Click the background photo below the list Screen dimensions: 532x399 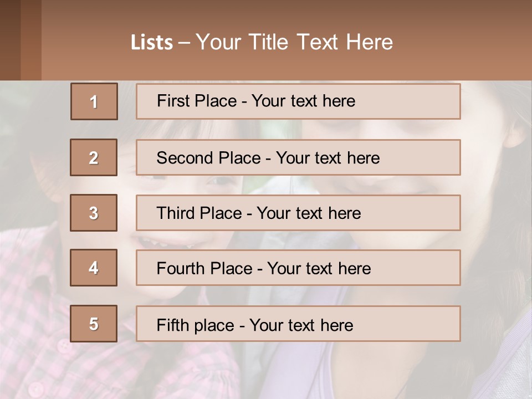point(266,371)
